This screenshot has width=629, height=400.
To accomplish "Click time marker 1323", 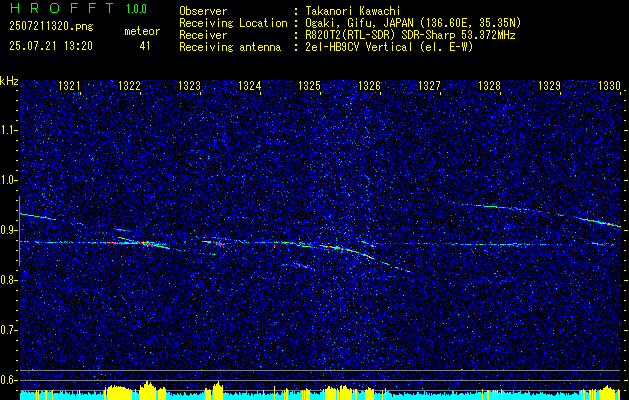I will (x=189, y=86).
